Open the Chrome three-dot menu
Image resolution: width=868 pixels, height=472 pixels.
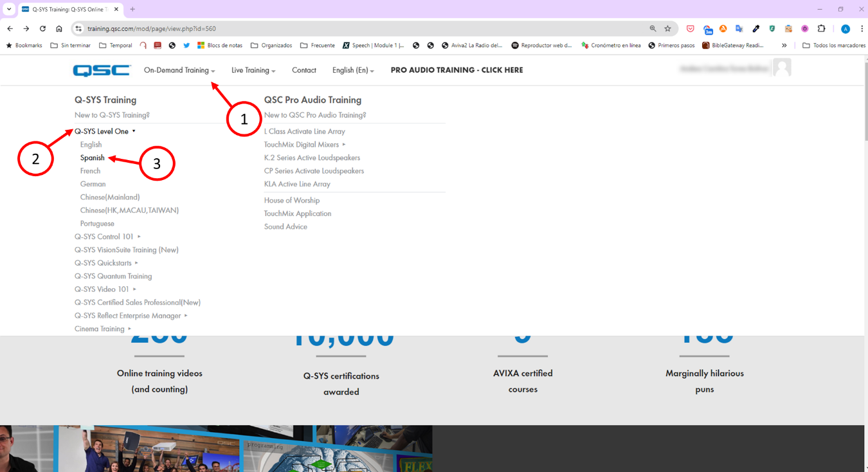pyautogui.click(x=862, y=28)
